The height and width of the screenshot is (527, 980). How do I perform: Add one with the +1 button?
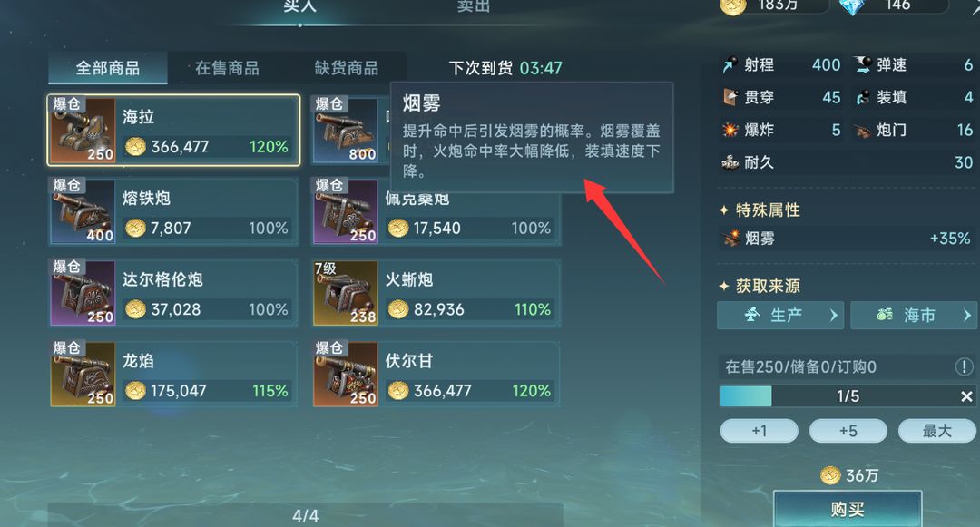click(759, 431)
